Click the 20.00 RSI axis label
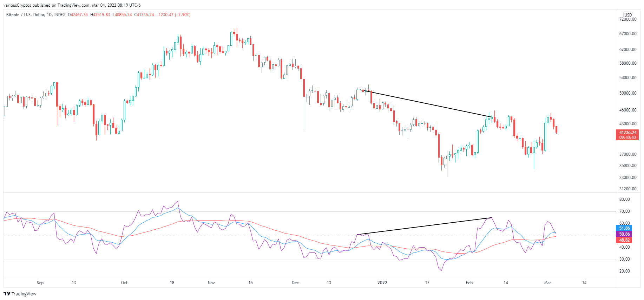 click(x=624, y=271)
